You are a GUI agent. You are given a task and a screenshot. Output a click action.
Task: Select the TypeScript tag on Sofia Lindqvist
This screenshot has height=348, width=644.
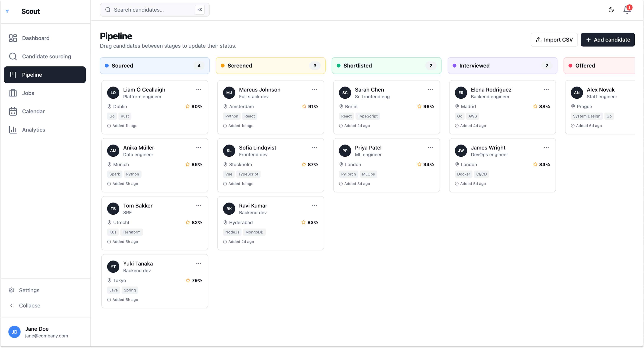(x=248, y=174)
